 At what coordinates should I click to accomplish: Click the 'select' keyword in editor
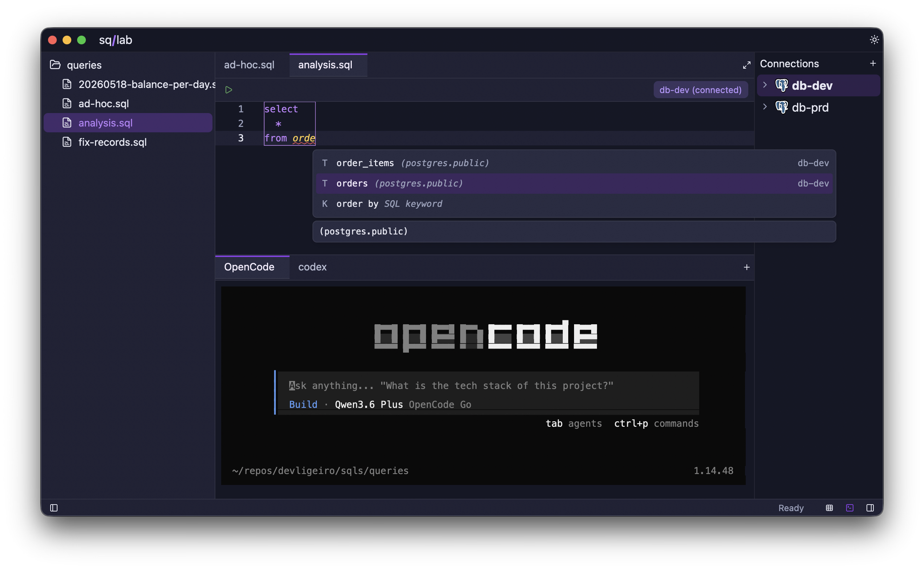tap(281, 109)
